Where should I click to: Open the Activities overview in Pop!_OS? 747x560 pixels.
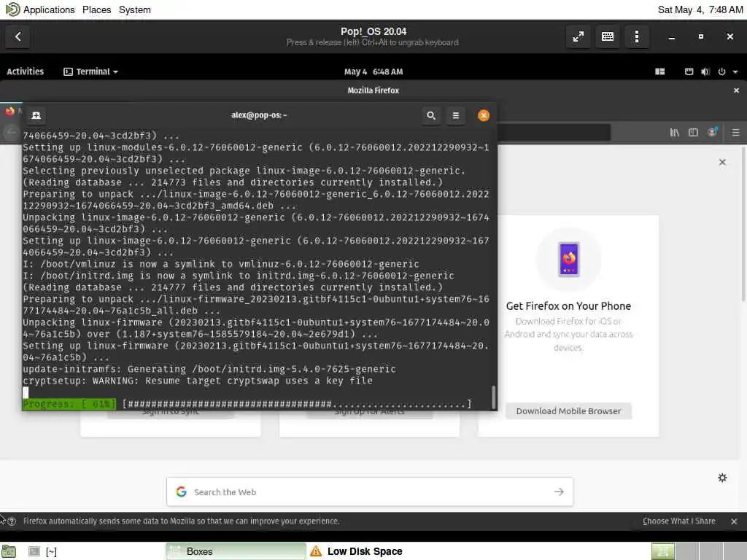pyautogui.click(x=26, y=71)
